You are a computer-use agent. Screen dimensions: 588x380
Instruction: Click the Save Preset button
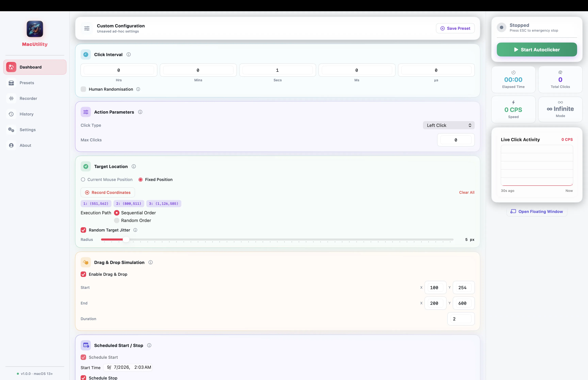pos(455,28)
